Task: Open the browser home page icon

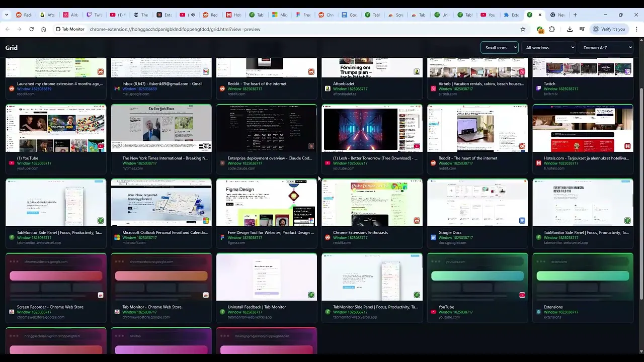Action: (x=43, y=29)
